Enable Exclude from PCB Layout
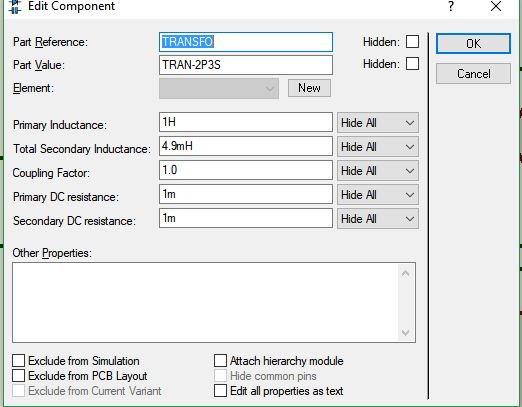 point(18,376)
